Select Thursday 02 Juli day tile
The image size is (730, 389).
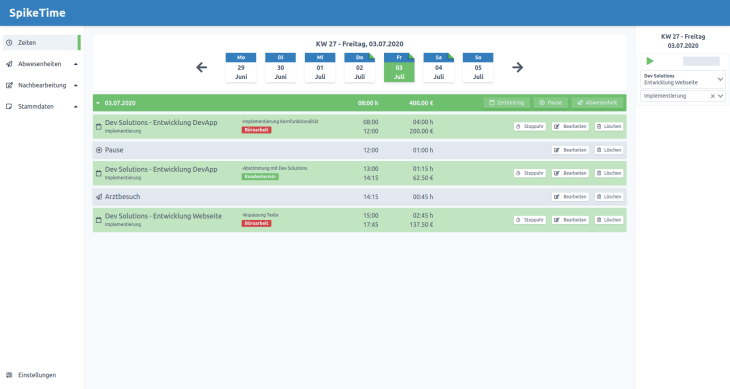pos(359,67)
